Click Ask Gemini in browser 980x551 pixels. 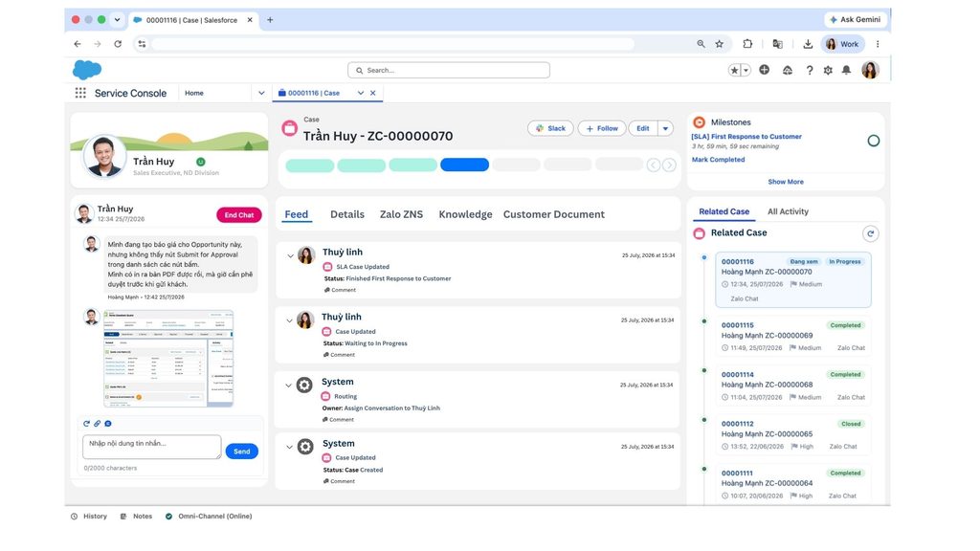click(855, 19)
